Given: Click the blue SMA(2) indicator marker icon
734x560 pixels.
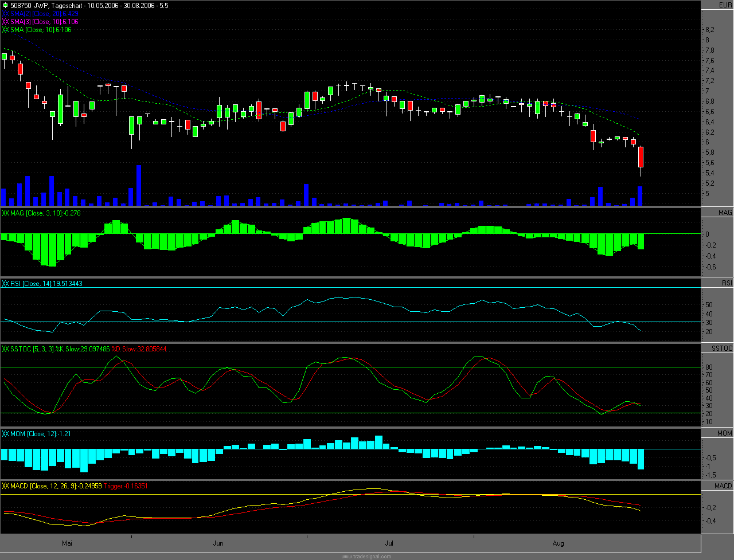Looking at the screenshot, I should point(5,13).
